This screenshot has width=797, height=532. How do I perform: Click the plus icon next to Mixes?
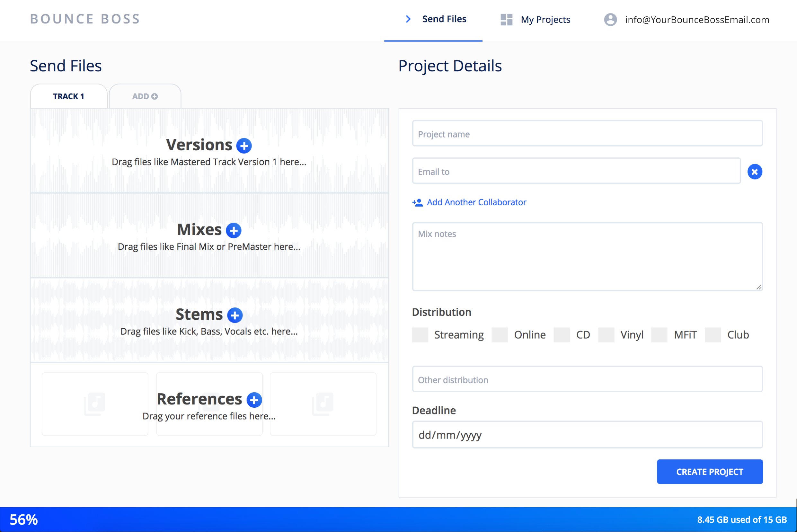[x=234, y=231]
